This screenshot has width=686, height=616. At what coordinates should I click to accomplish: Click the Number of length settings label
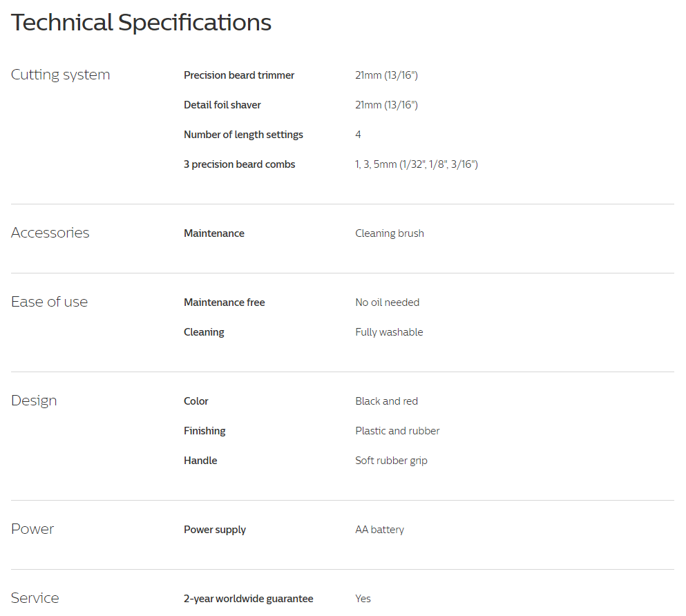point(243,135)
